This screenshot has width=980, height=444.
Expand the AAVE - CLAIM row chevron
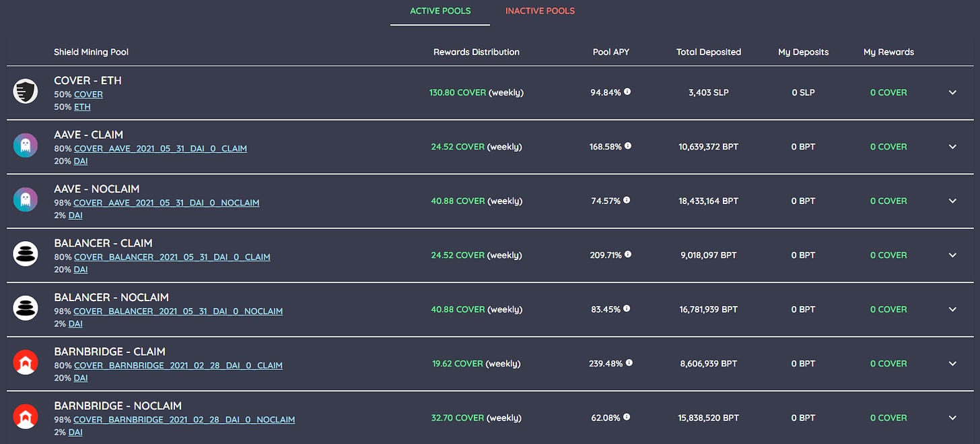[952, 146]
